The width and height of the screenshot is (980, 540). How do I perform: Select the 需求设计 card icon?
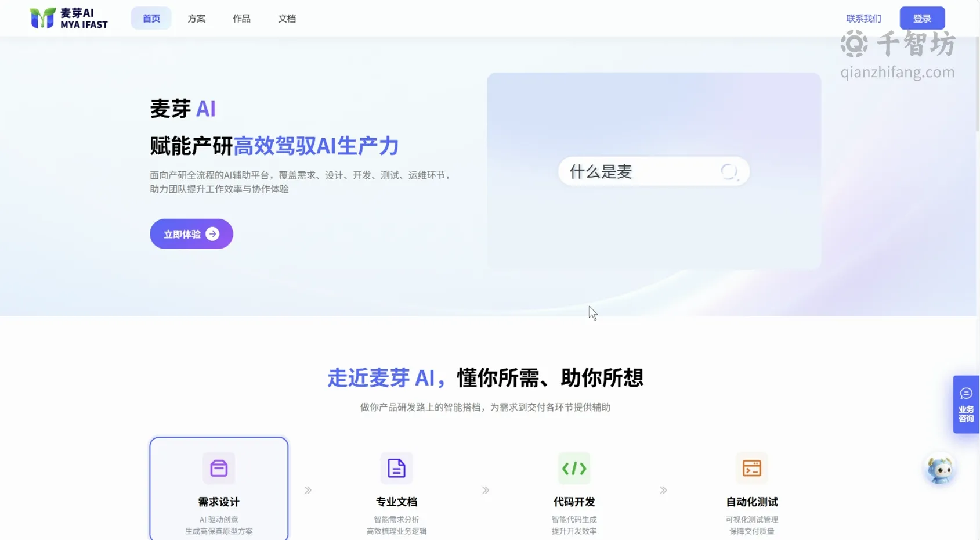(x=219, y=468)
